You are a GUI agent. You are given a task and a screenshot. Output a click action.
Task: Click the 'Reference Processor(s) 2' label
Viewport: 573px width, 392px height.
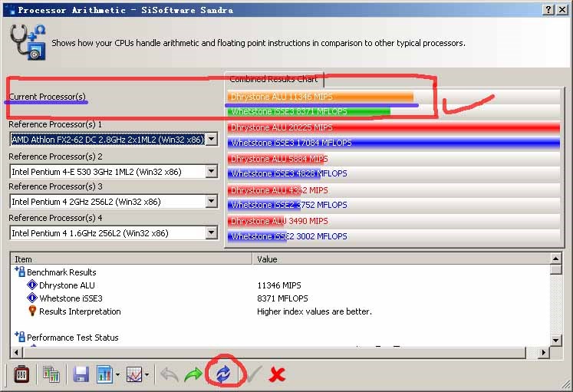tap(55, 156)
